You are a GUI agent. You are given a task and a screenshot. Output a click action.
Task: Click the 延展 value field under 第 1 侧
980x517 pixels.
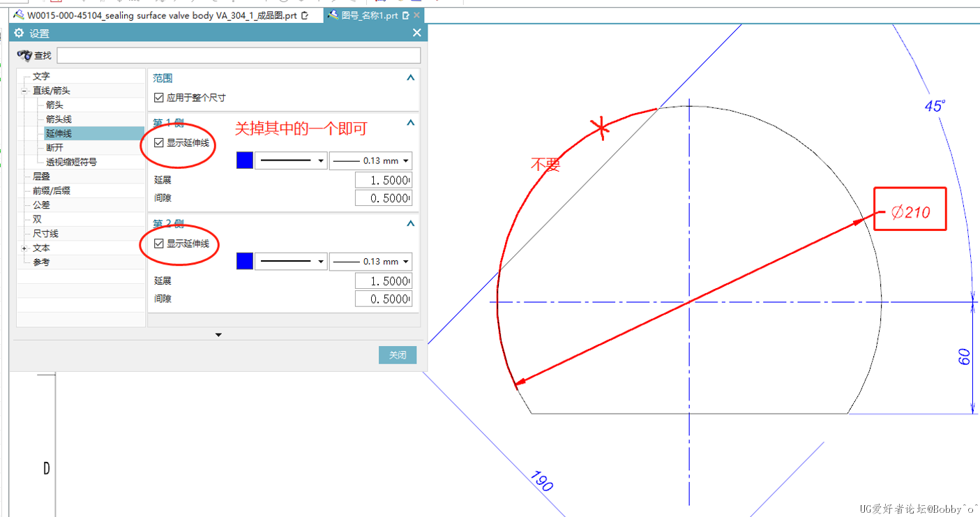tap(383, 180)
